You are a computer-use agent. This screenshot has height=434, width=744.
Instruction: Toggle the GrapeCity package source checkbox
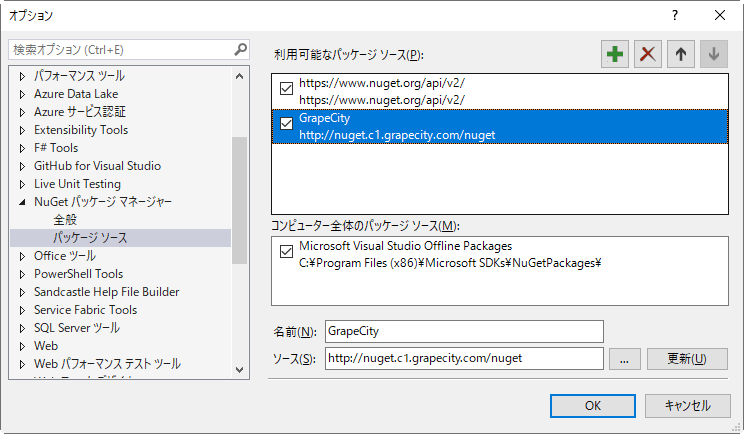coord(287,124)
